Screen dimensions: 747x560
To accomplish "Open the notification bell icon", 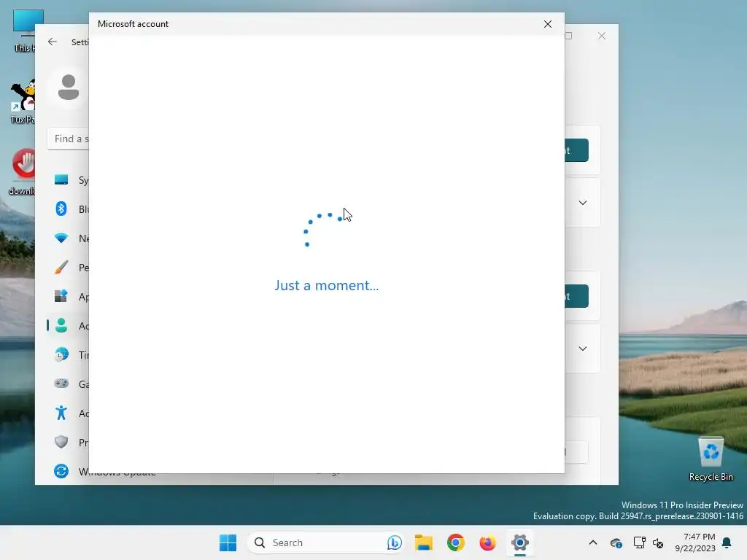I will pos(727,542).
